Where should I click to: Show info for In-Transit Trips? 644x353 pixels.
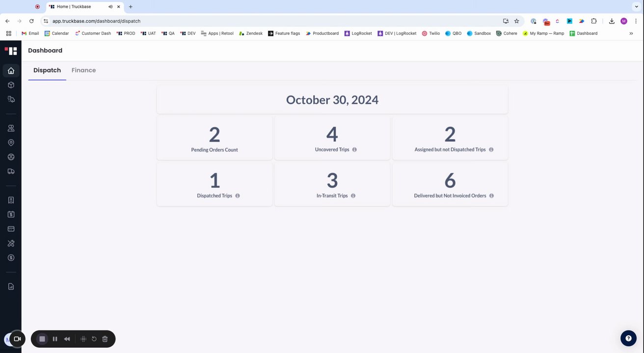coord(353,196)
